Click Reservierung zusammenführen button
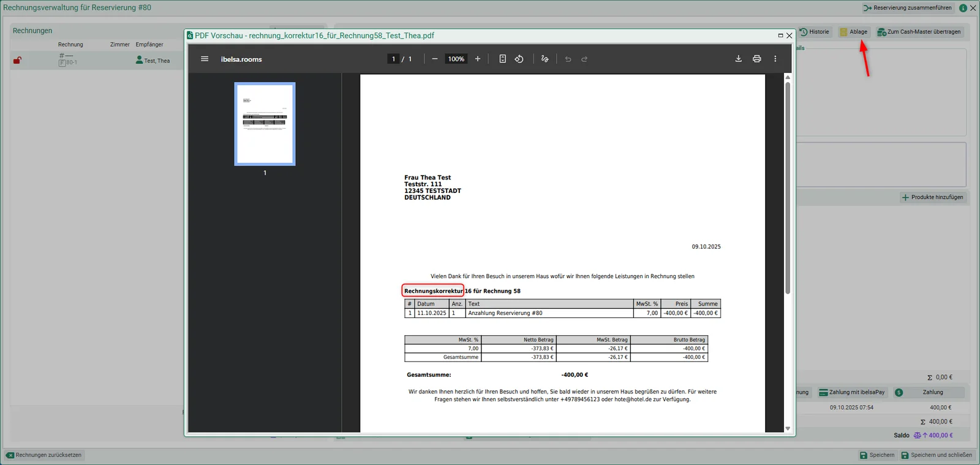This screenshot has height=465, width=980. coord(908,8)
